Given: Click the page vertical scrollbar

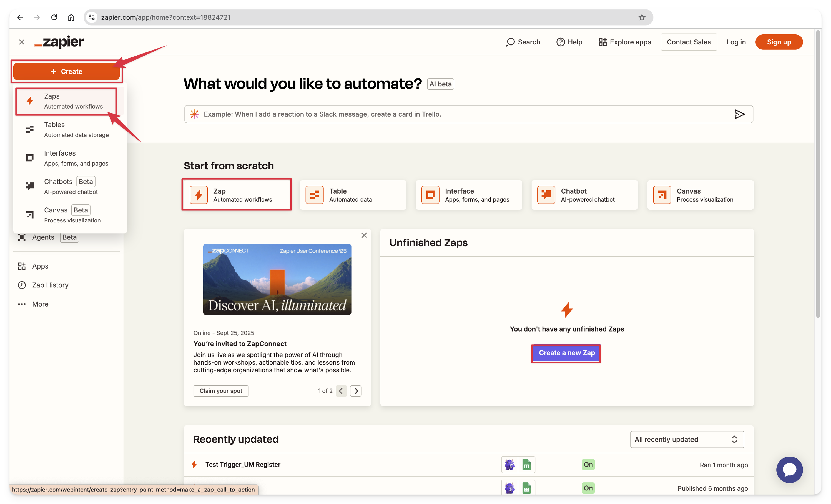Looking at the screenshot, I should [818, 174].
